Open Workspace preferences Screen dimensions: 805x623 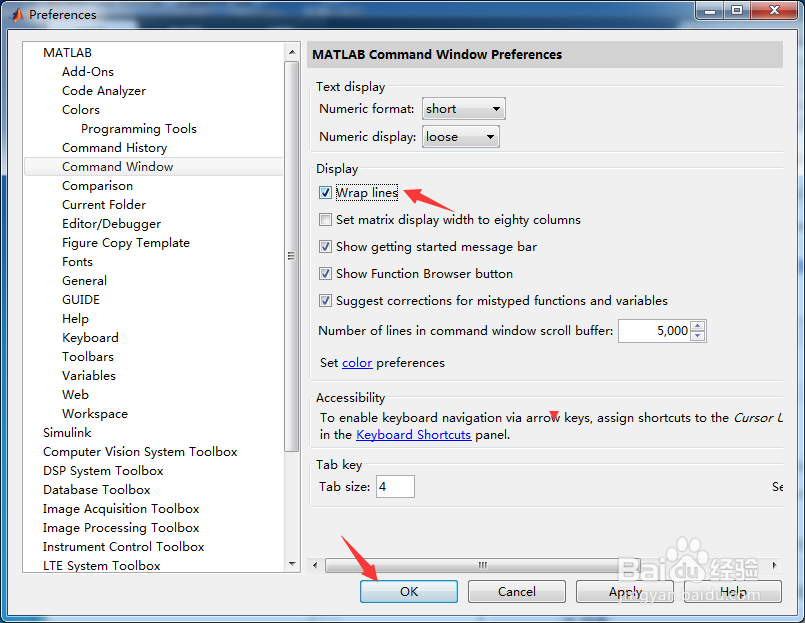(x=94, y=414)
